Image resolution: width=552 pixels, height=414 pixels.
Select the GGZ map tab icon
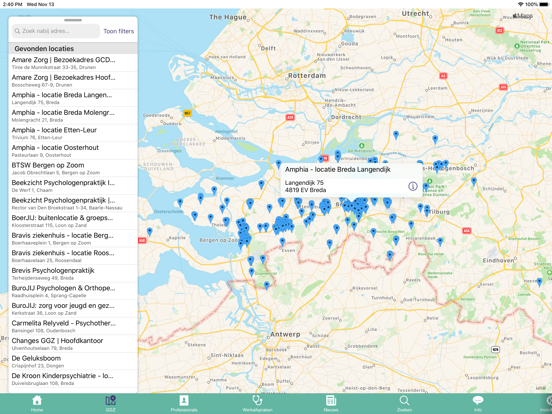click(x=111, y=400)
